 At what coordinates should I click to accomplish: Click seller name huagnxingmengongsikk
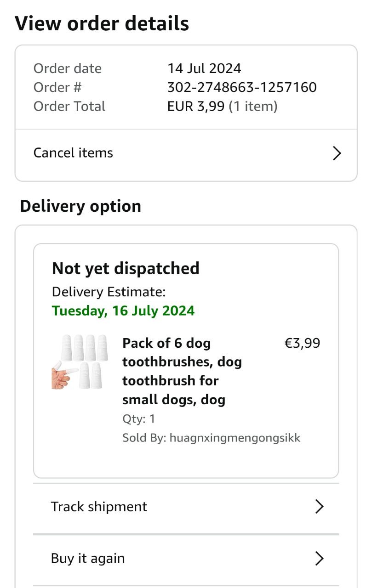(235, 438)
